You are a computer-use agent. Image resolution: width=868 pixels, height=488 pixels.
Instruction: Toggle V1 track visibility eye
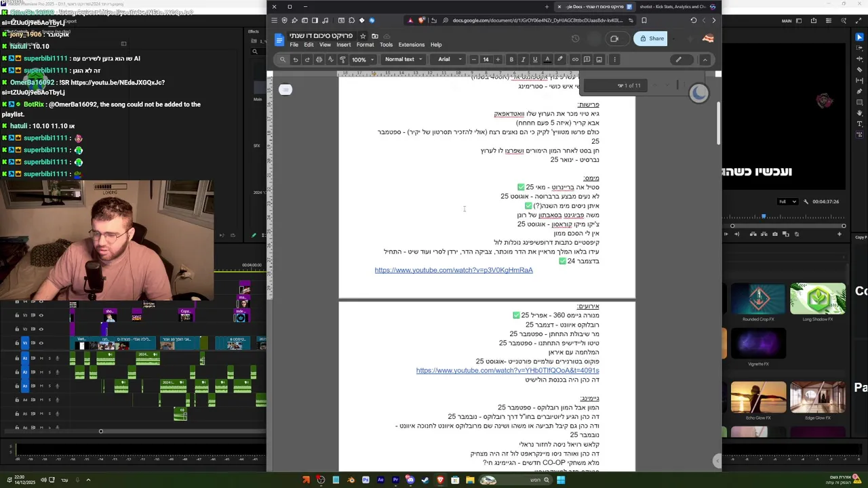point(41,343)
